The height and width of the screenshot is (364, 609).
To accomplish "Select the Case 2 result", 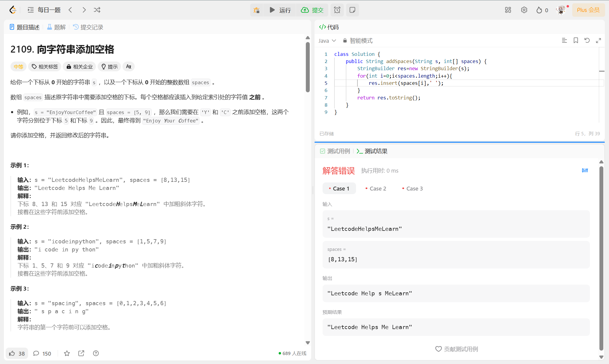I will [x=376, y=188].
